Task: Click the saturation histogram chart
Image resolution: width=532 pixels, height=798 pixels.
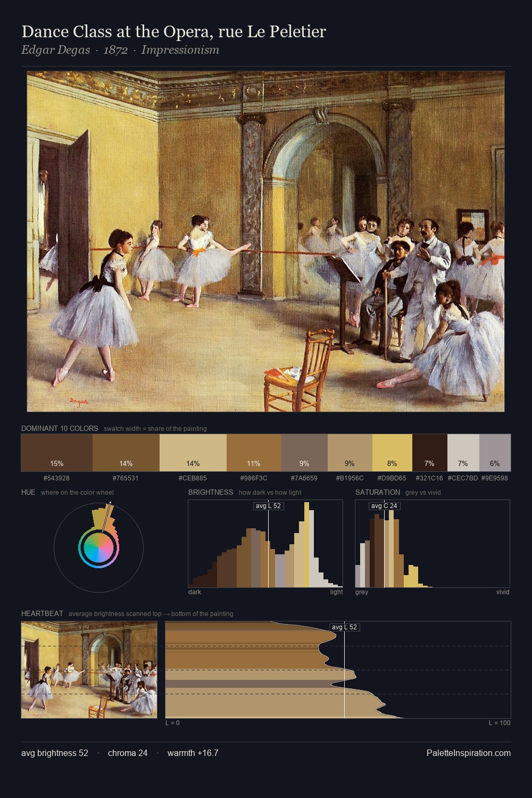Action: [433, 544]
